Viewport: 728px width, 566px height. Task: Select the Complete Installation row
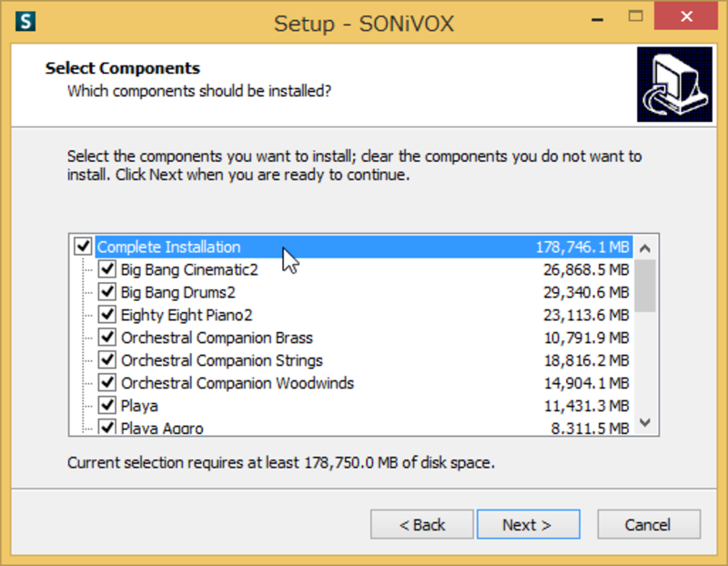(364, 247)
